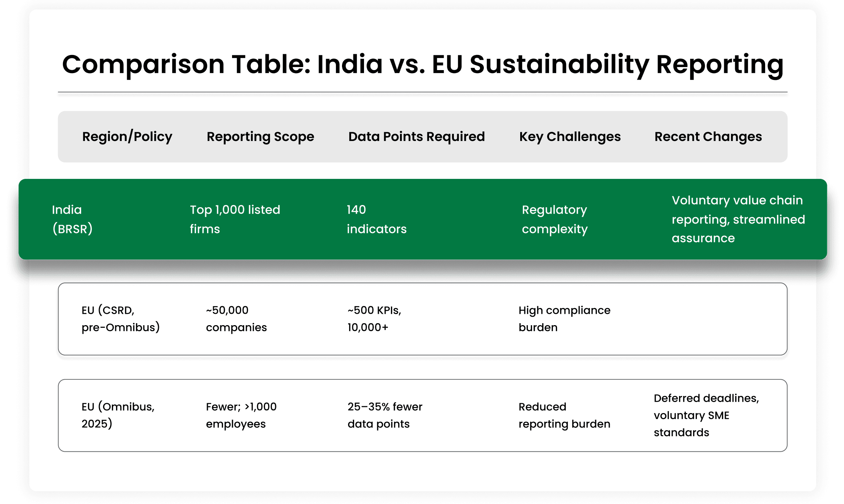The width and height of the screenshot is (844, 504).
Task: Click the High compliance burden cell
Action: [564, 319]
